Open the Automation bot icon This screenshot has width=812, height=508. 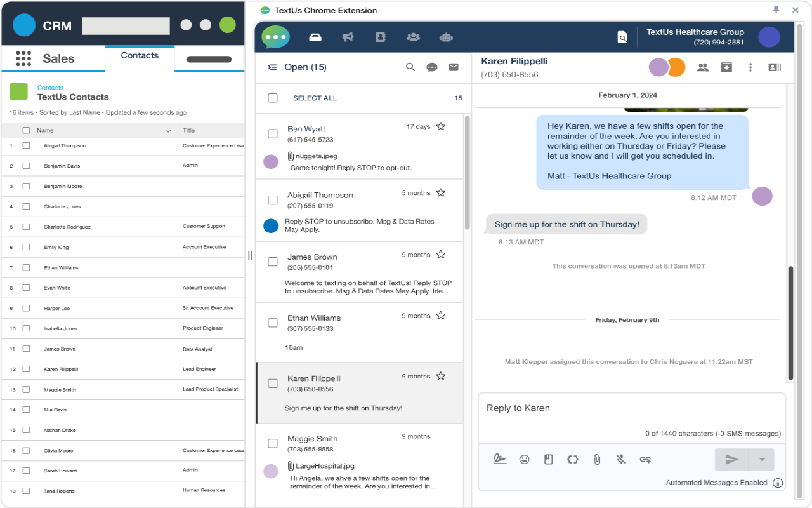click(x=446, y=36)
